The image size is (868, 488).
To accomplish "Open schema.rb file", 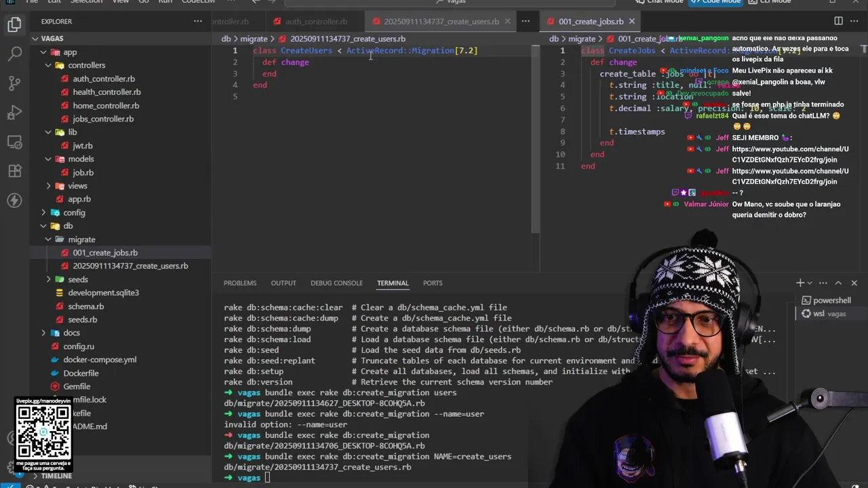I will pyautogui.click(x=85, y=306).
